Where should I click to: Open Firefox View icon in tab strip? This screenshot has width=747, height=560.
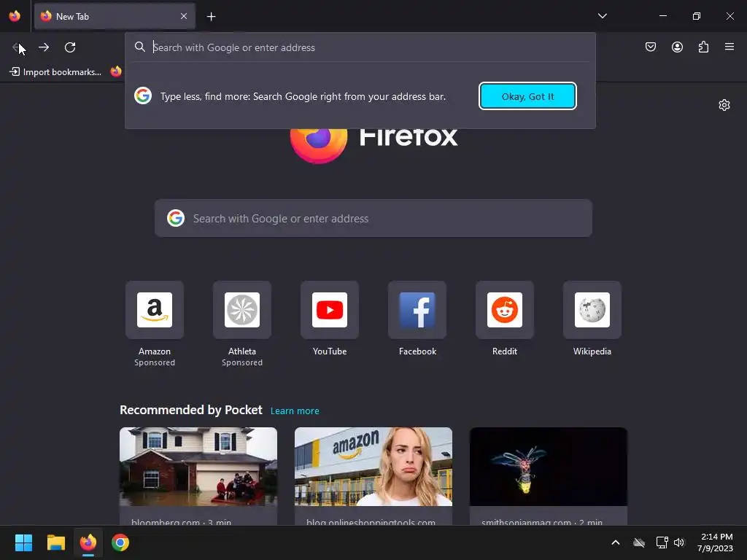[x=15, y=16]
